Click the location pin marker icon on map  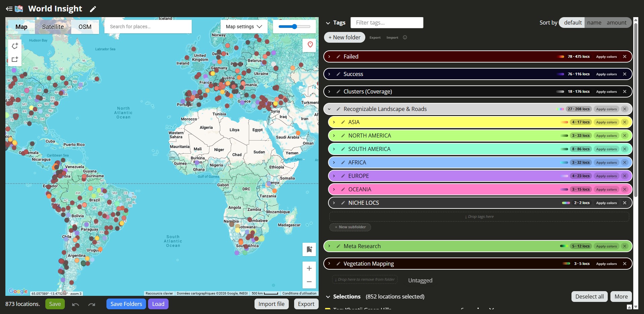(x=310, y=45)
